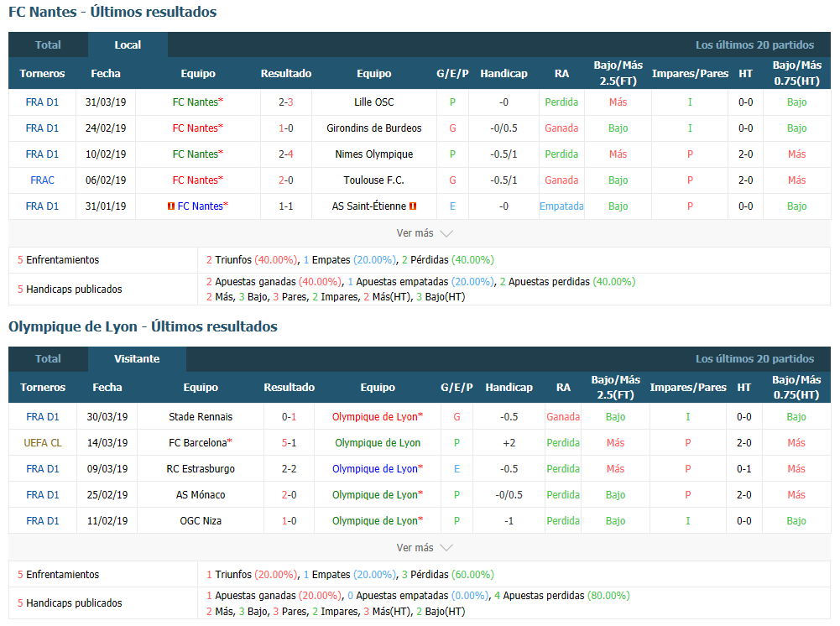Click the Toulouse row HT score 2-0
Image resolution: width=840 pixels, height=626 pixels.
point(746,180)
